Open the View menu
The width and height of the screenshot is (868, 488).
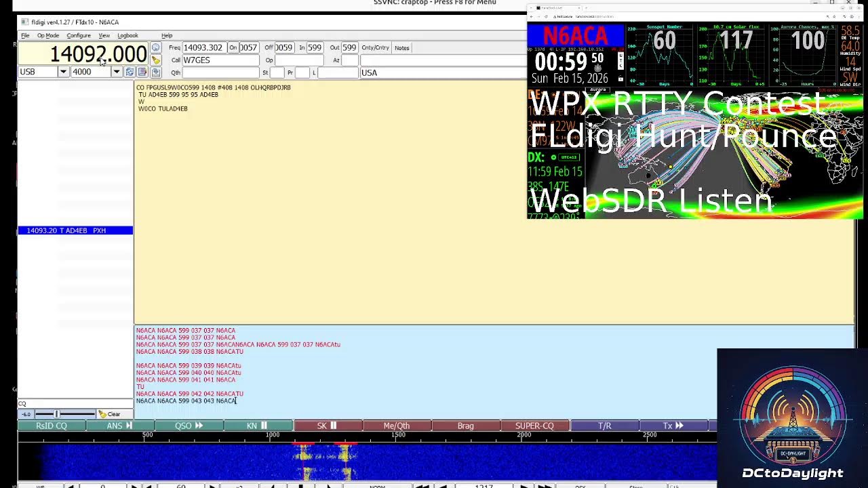pos(104,35)
